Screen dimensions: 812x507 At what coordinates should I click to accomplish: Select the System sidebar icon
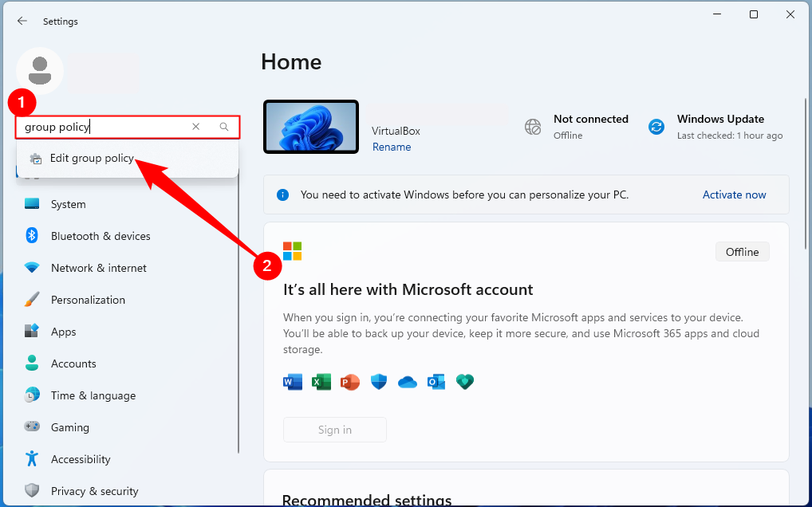pyautogui.click(x=32, y=204)
